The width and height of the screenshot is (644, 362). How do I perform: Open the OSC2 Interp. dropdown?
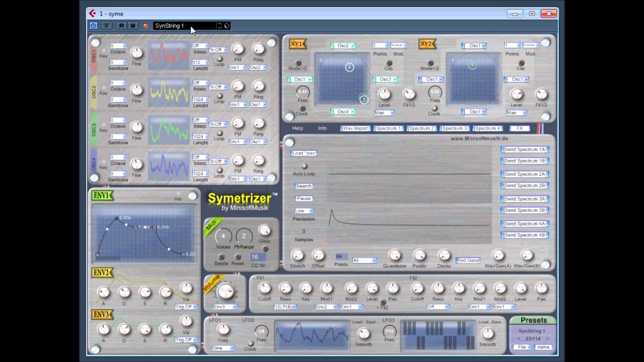click(x=200, y=82)
